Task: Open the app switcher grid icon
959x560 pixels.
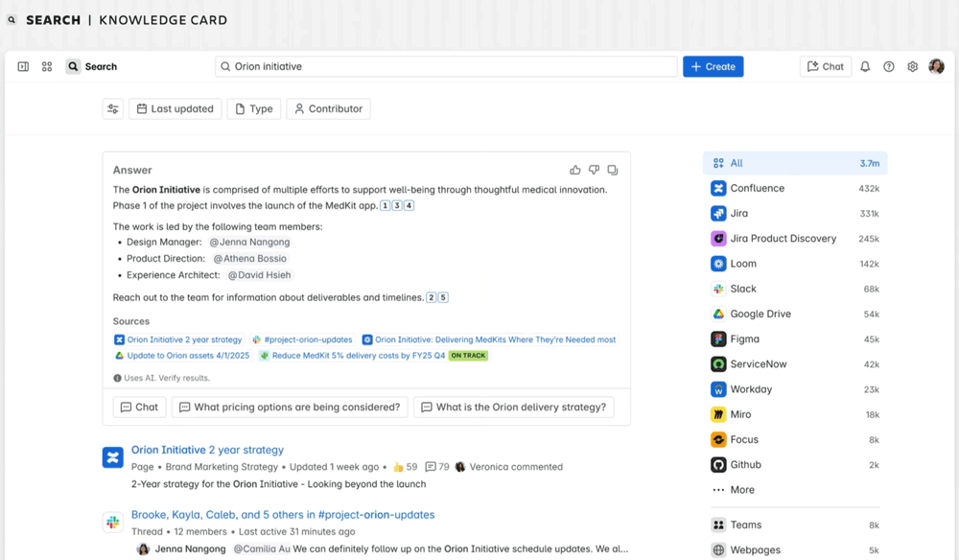Action: click(x=47, y=66)
